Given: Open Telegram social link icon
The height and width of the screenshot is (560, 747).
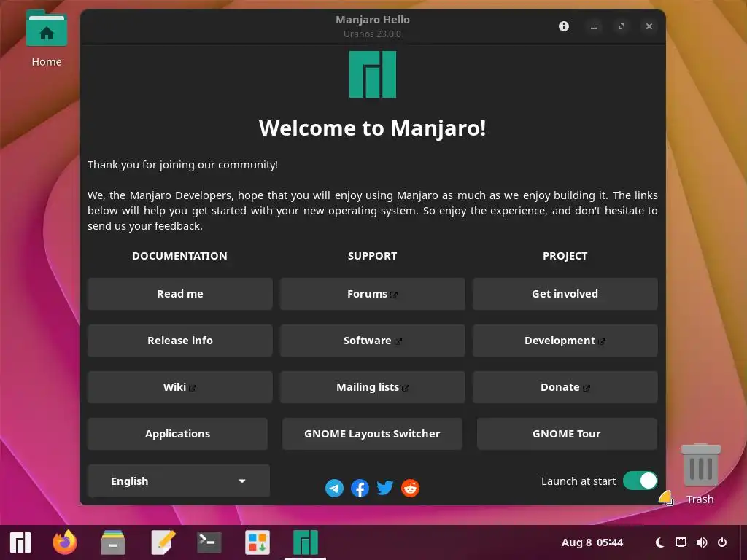Looking at the screenshot, I should point(334,488).
